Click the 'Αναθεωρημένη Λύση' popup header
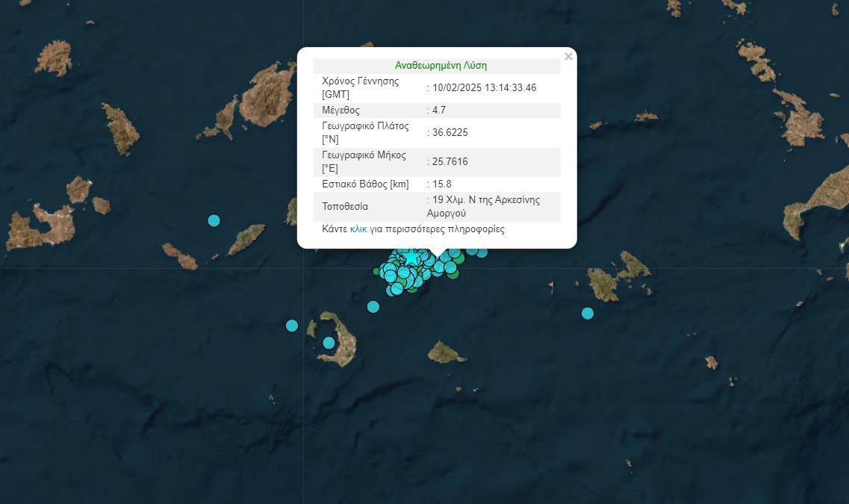Screen dimensions: 849x504 pyautogui.click(x=441, y=66)
